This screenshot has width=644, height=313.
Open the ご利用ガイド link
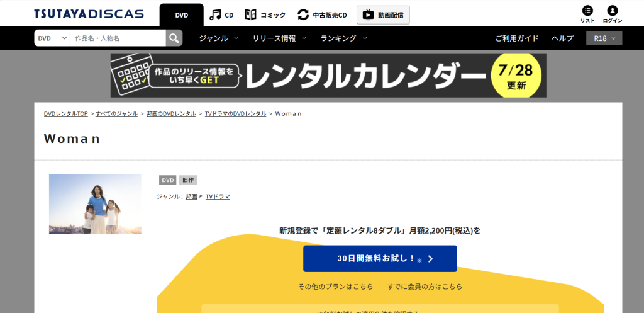tap(517, 38)
